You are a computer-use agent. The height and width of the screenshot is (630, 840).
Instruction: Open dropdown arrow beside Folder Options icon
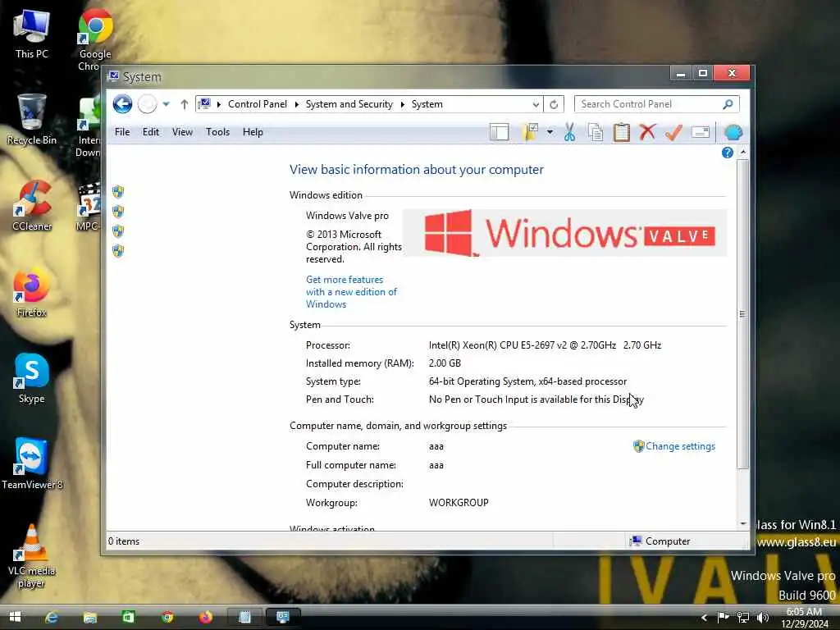click(550, 132)
